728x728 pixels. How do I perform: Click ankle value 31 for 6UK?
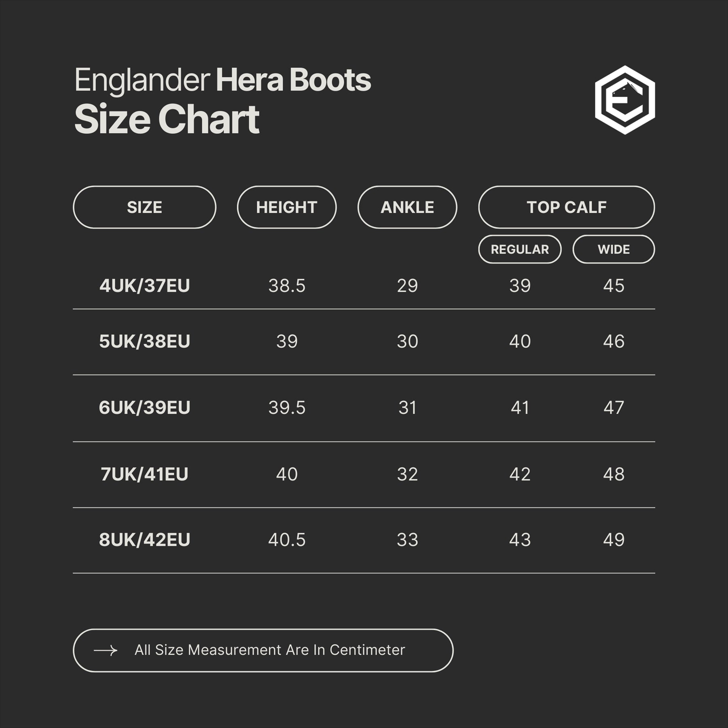(x=407, y=408)
